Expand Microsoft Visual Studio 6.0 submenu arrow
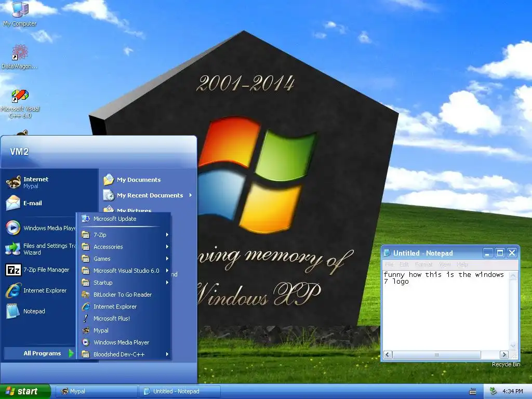The image size is (532, 399). tap(167, 270)
